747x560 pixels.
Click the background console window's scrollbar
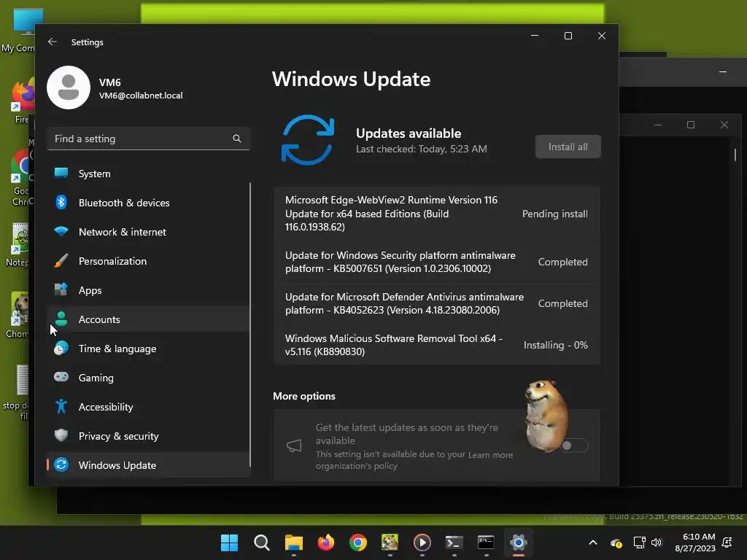(x=735, y=155)
